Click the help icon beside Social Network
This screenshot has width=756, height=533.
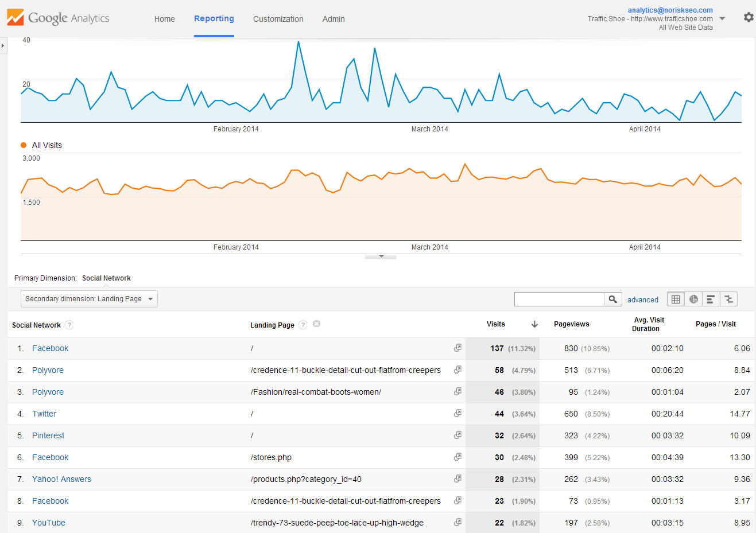coord(69,325)
